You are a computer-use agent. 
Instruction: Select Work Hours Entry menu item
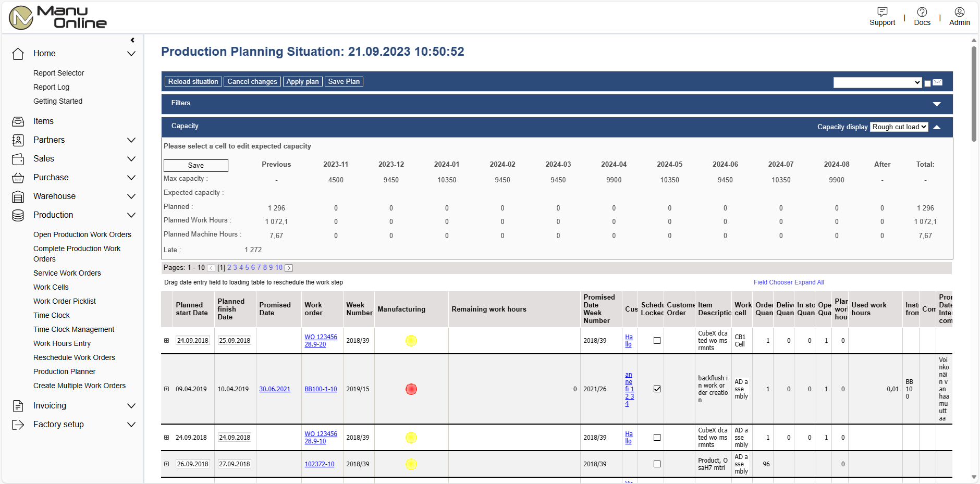pyautogui.click(x=62, y=343)
